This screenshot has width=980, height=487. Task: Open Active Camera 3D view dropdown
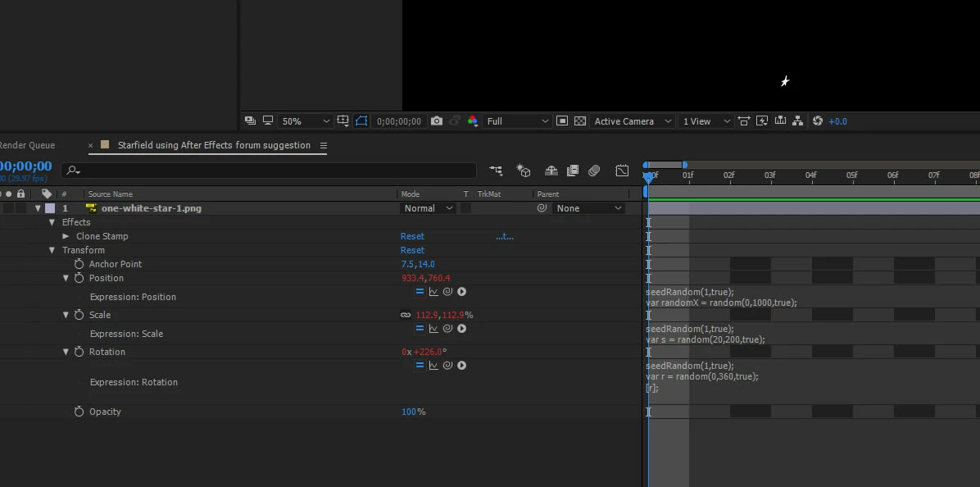pos(632,121)
